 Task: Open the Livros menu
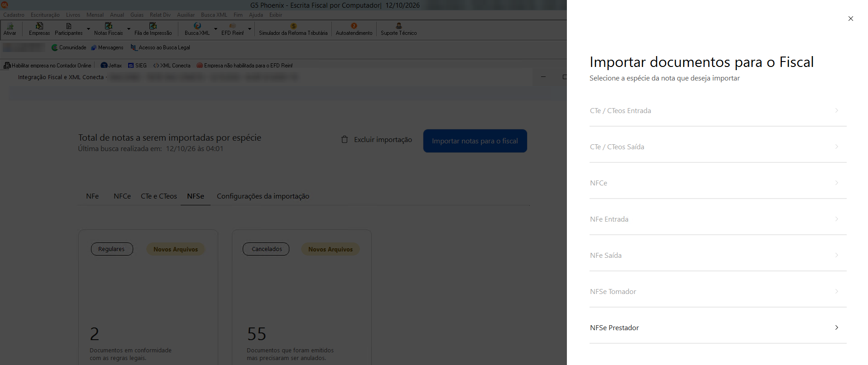coord(73,15)
